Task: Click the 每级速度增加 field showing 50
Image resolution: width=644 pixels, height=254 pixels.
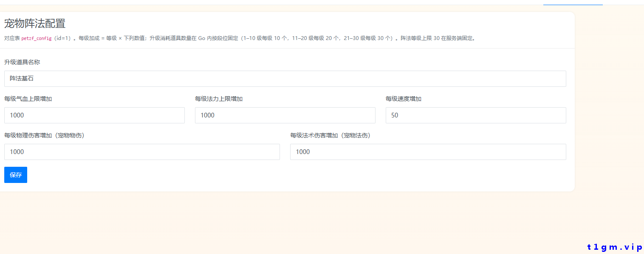Action: pyautogui.click(x=475, y=115)
